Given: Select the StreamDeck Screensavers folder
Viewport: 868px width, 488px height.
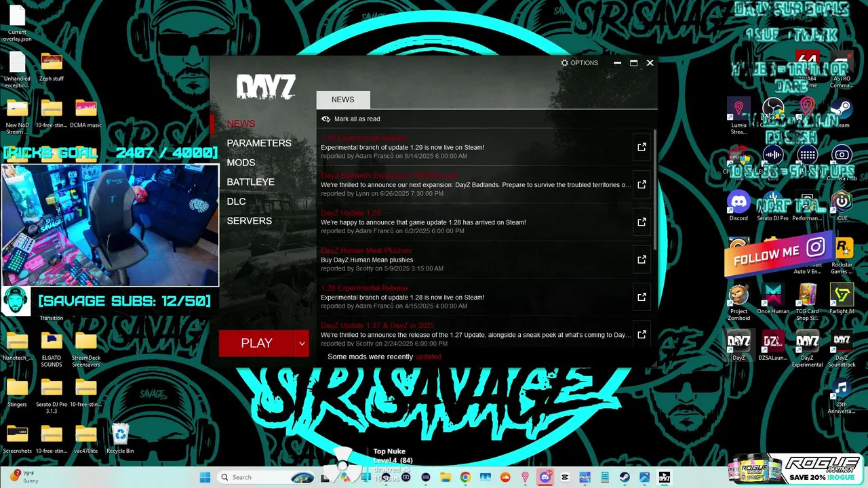Looking at the screenshot, I should [85, 349].
